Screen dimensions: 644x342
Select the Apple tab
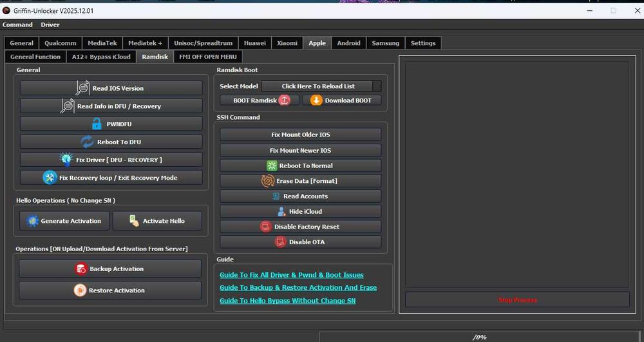tap(317, 43)
